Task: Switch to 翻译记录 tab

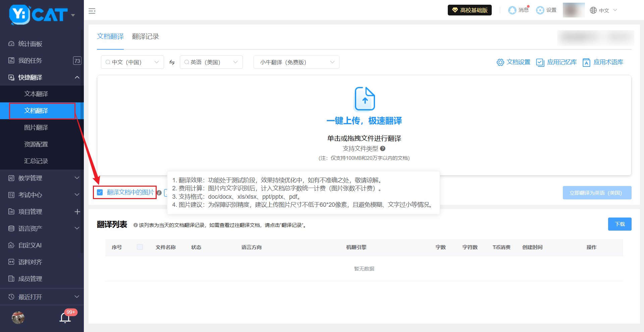Action: click(x=145, y=37)
